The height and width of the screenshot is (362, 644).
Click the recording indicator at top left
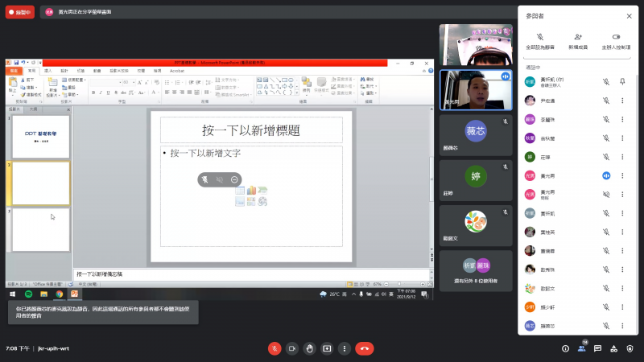(19, 12)
